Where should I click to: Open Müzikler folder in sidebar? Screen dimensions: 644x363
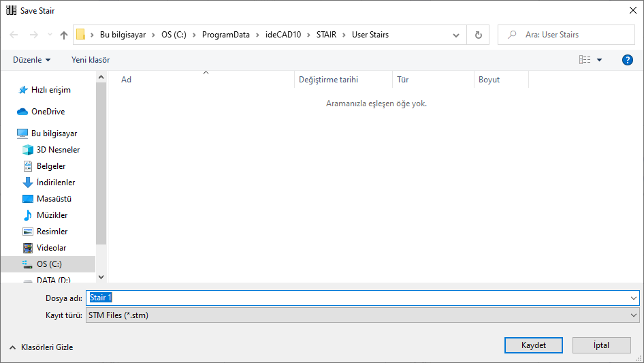52,215
